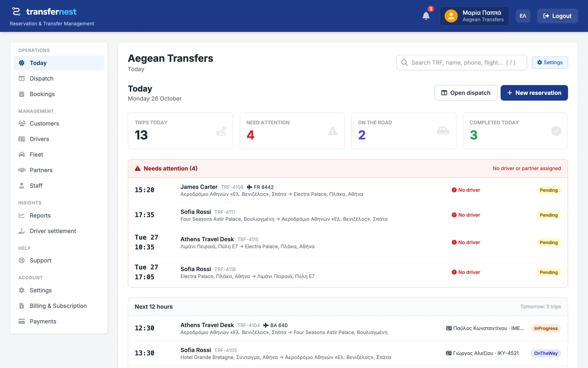
Task: Click the transfernest logo icon
Action: pyautogui.click(x=16, y=11)
